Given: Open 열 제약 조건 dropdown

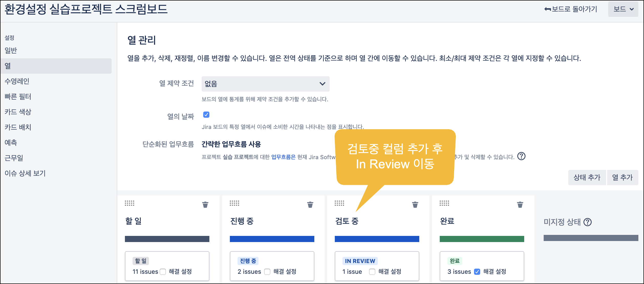Looking at the screenshot, I should click(265, 84).
